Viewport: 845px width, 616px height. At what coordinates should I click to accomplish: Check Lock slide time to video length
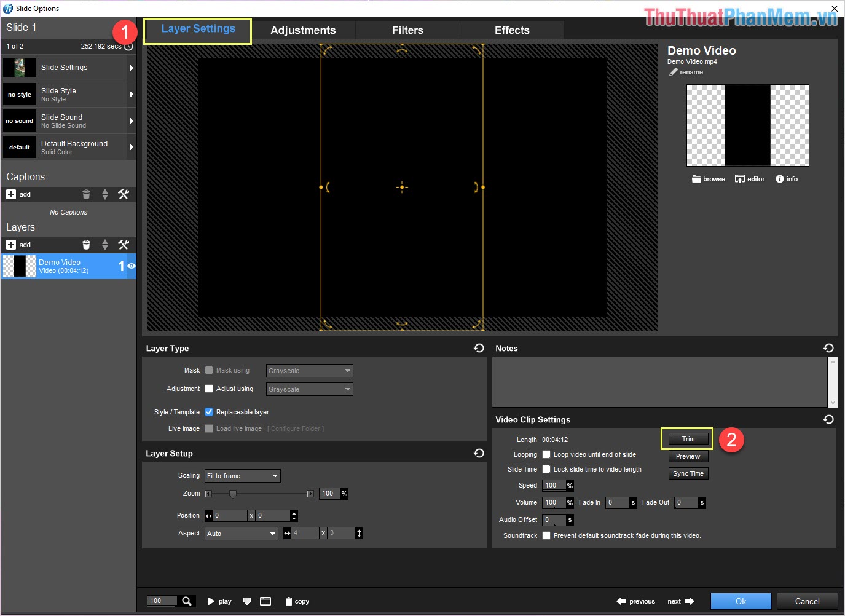[x=546, y=469]
